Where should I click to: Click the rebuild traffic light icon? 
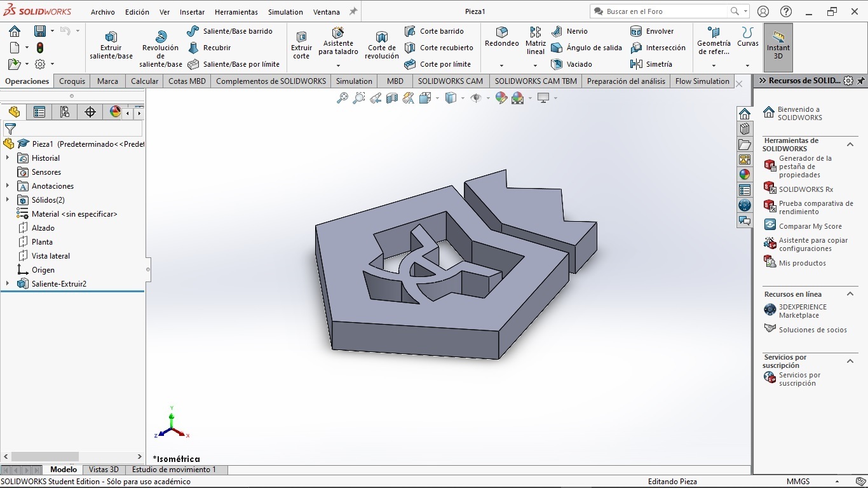(x=40, y=48)
